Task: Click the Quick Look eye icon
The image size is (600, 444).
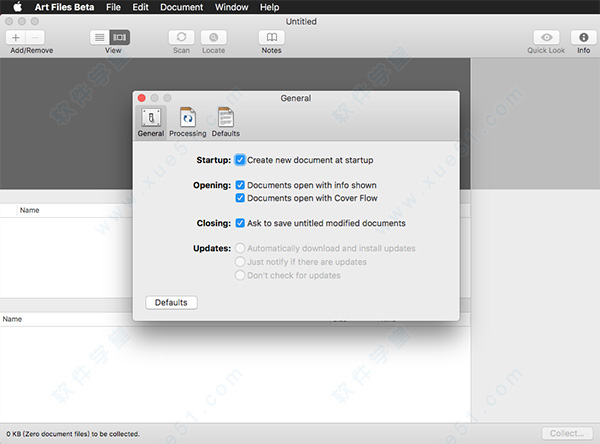Action: [546, 38]
